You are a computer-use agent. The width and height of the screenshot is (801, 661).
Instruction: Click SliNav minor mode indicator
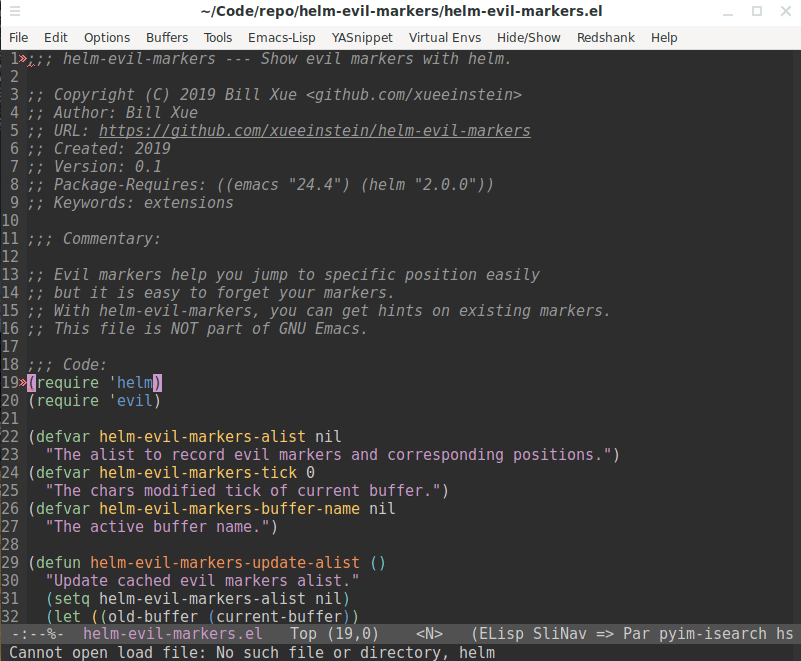point(559,634)
